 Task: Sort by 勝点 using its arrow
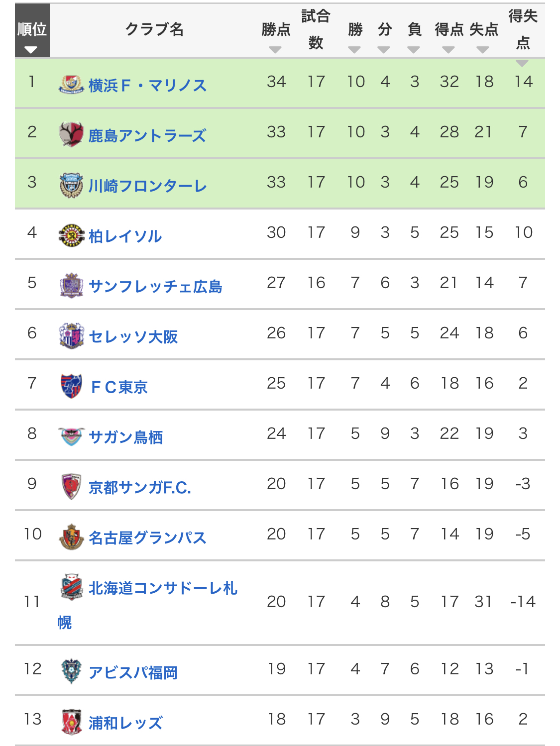(x=275, y=50)
